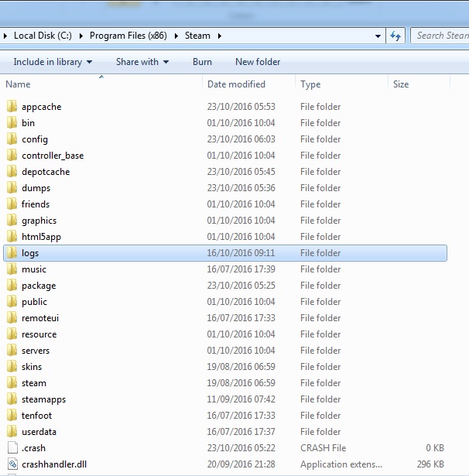Click the 296 KB size cell
Screen dimensions: 469x476
pyautogui.click(x=430, y=464)
